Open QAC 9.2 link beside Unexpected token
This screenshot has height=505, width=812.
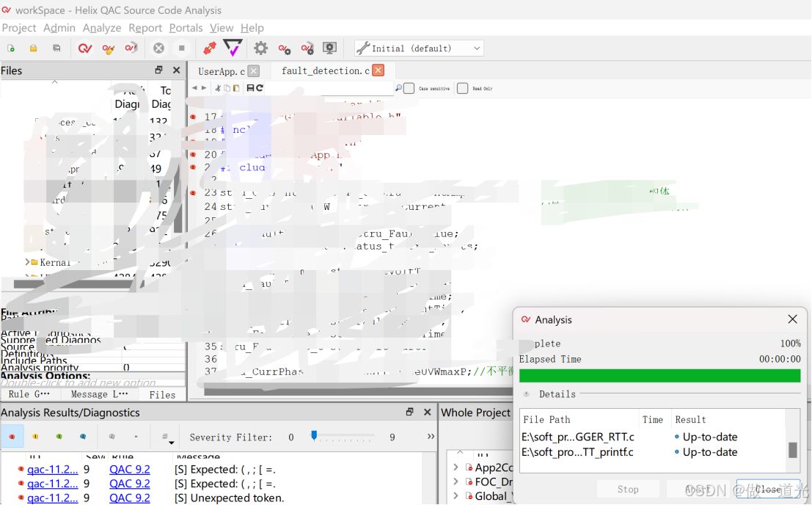point(129,498)
